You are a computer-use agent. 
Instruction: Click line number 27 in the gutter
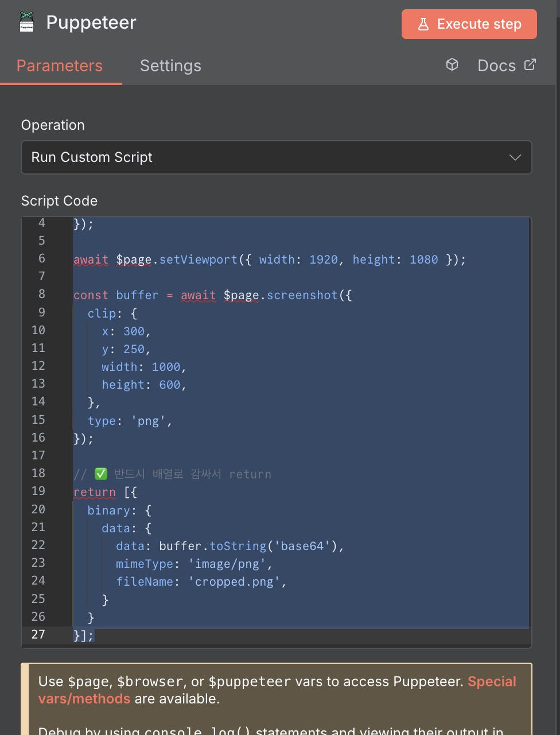[x=38, y=635]
